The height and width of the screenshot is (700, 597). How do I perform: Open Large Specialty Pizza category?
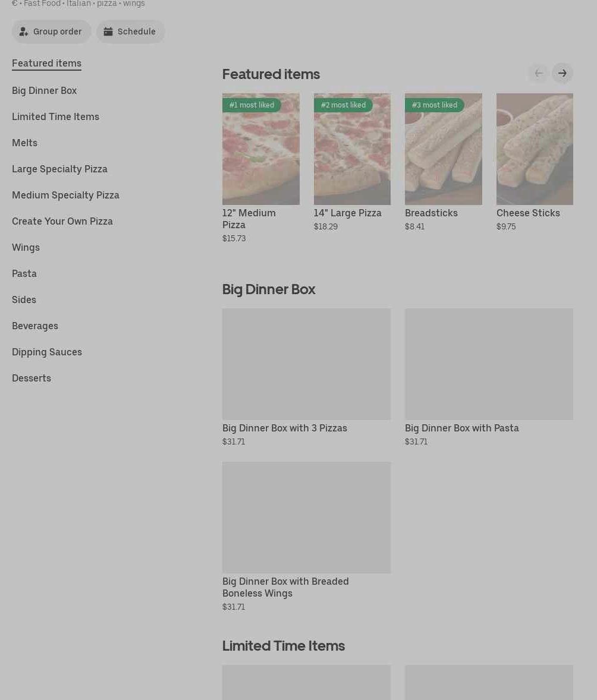click(x=59, y=169)
